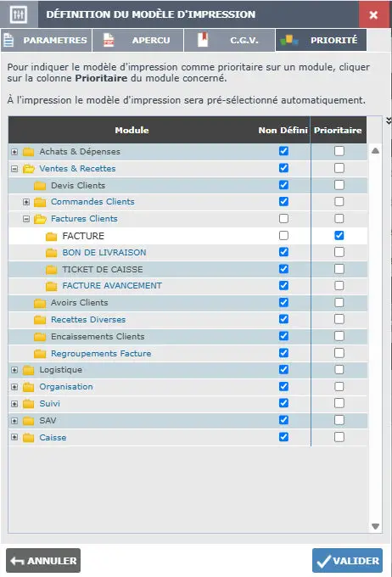The image size is (392, 577).
Task: Click the colored blocks icon on PRIORITÉ tab
Action: click(289, 40)
